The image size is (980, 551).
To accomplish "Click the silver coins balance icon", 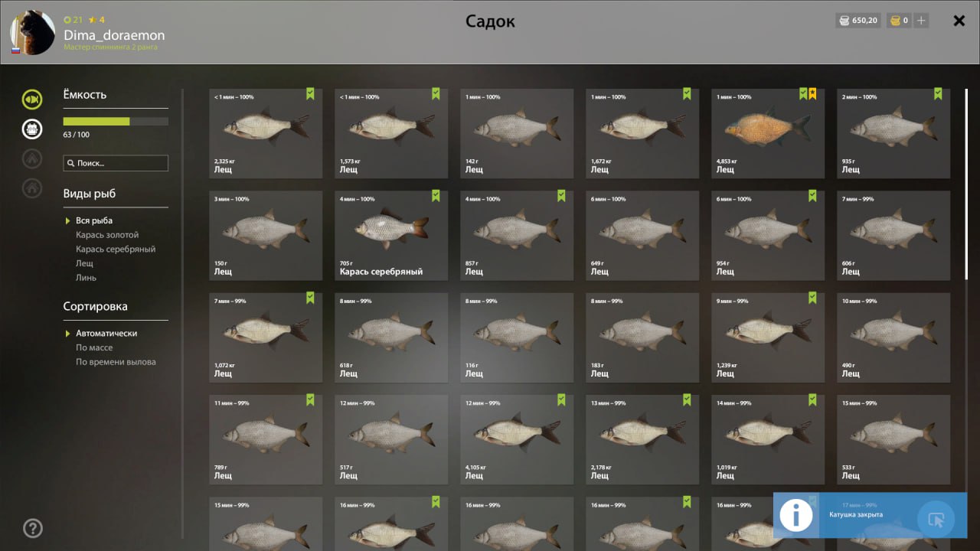I will pos(844,21).
